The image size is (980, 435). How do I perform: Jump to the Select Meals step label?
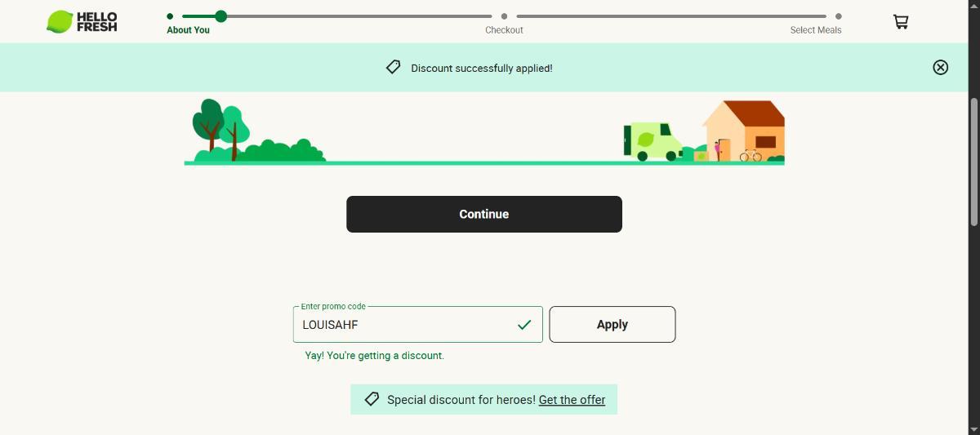[815, 30]
